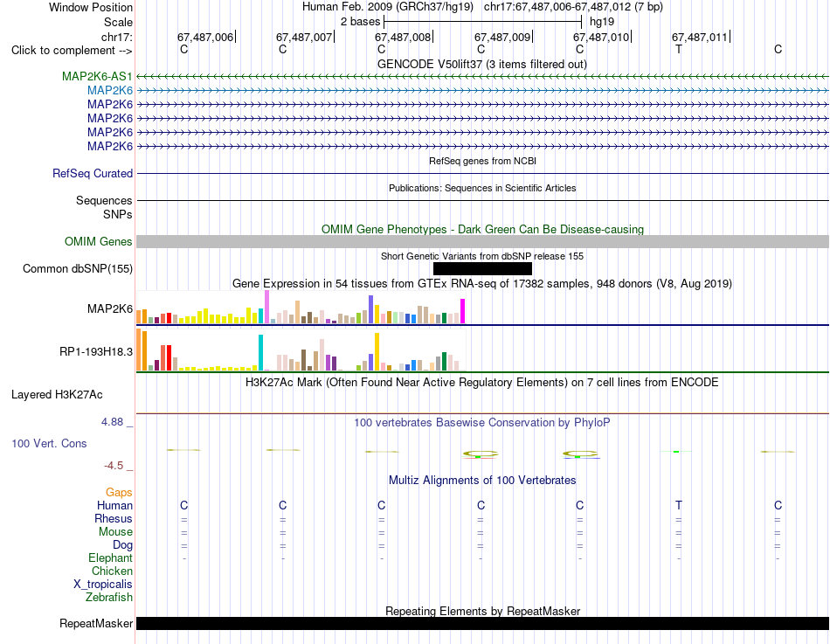Click position label 67,487,007
This screenshot has width=830, height=644.
(304, 37)
